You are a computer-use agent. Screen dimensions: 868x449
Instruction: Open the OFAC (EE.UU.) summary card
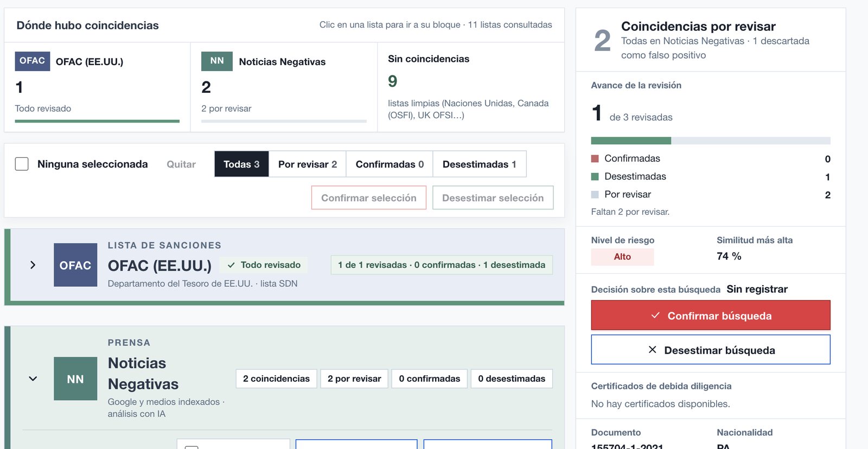[97, 87]
